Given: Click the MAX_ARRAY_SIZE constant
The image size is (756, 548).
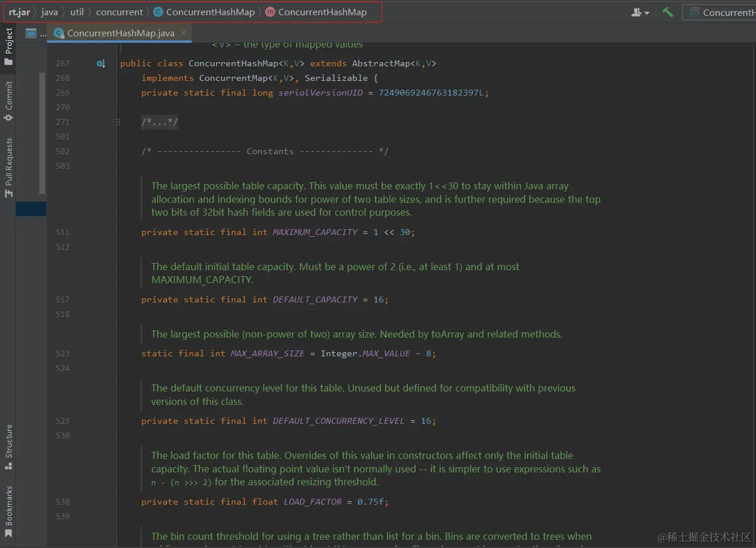Looking at the screenshot, I should (x=267, y=353).
